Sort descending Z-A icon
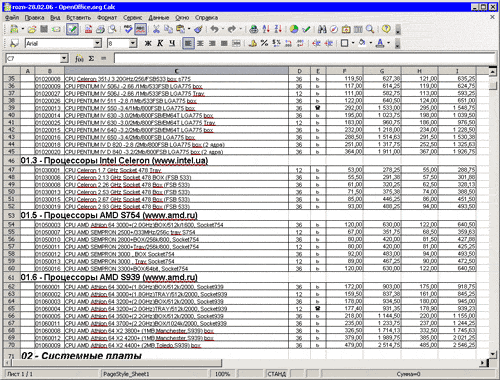The height and width of the screenshot is (380, 500). [x=278, y=29]
